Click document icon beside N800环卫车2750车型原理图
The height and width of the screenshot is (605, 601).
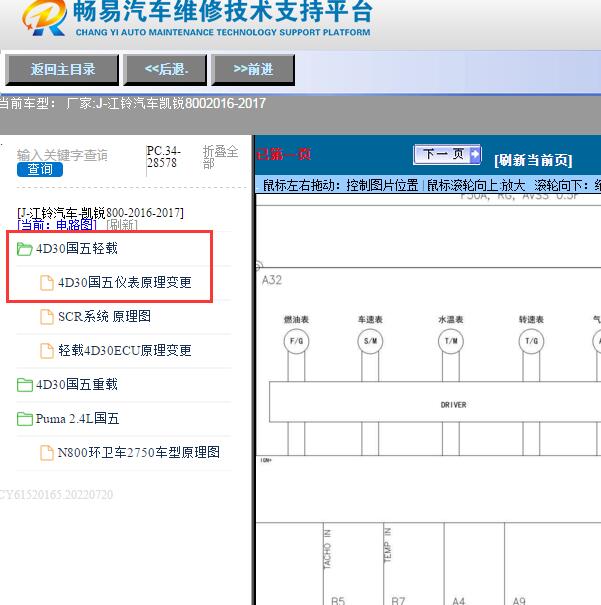47,453
